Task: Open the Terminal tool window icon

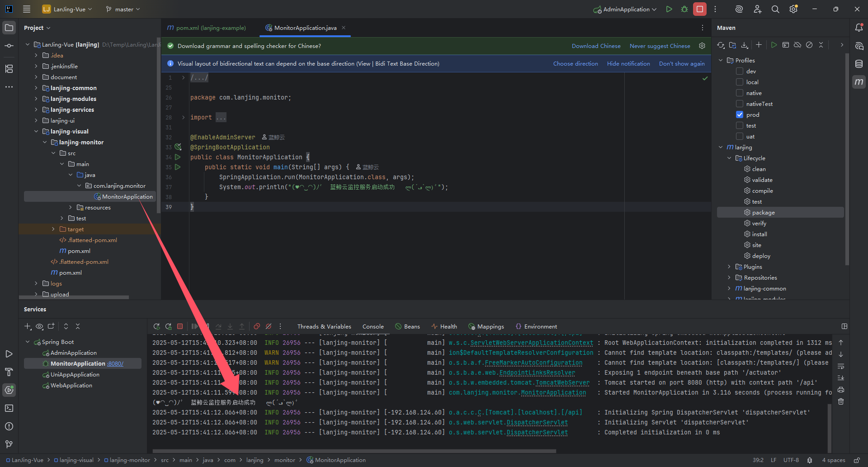Action: pyautogui.click(x=9, y=408)
